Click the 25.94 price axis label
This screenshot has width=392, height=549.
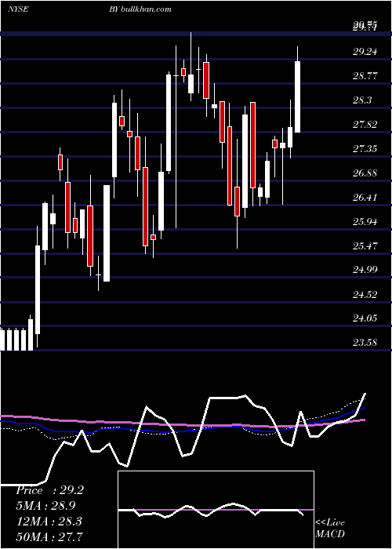point(365,222)
